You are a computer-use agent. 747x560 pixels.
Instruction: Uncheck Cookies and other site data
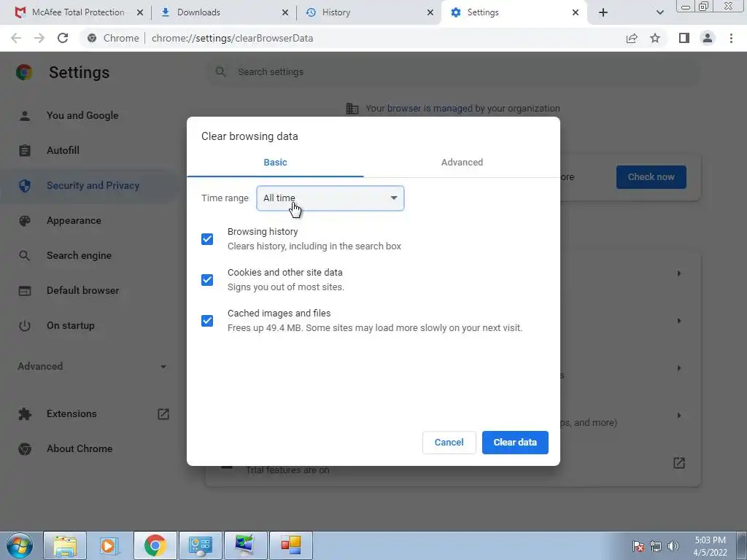click(x=207, y=280)
